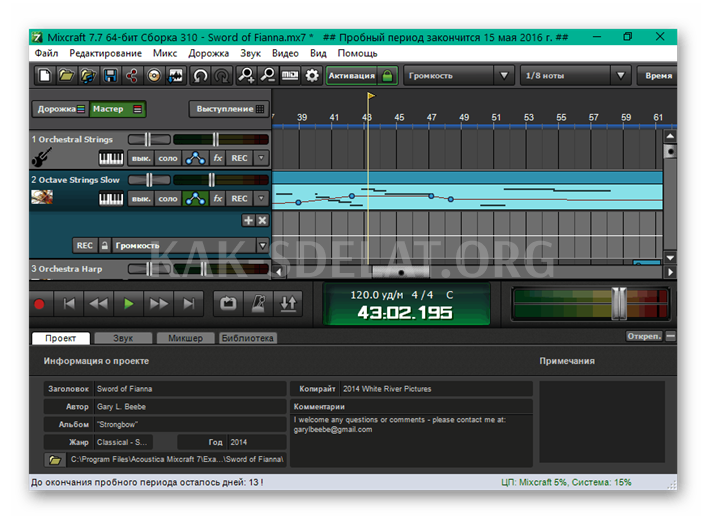Remove the automation lane with the X icon
706x519 pixels.
tap(262, 220)
